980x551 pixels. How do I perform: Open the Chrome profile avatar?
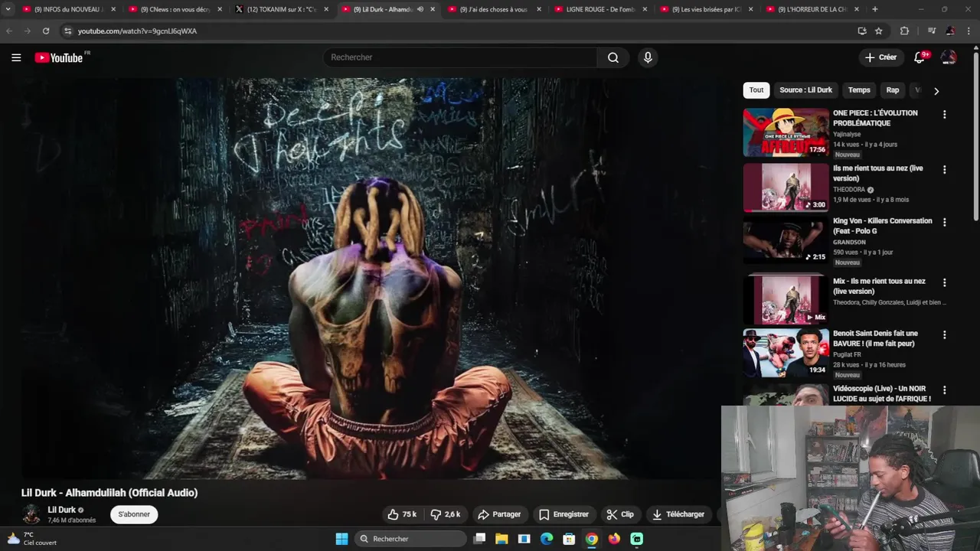coord(950,31)
